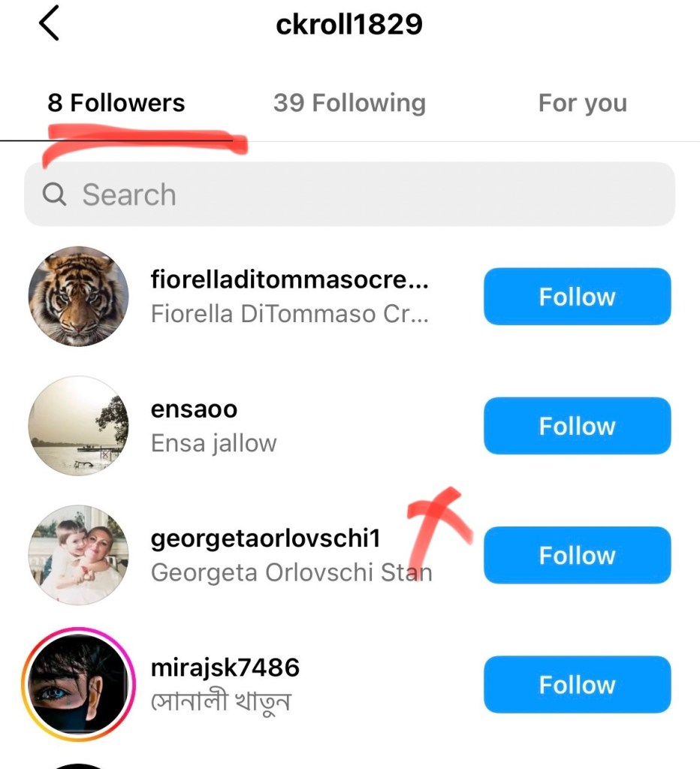The height and width of the screenshot is (769, 700).
Task: Open georgetaorlovschi1's profile photo
Action: [78, 555]
